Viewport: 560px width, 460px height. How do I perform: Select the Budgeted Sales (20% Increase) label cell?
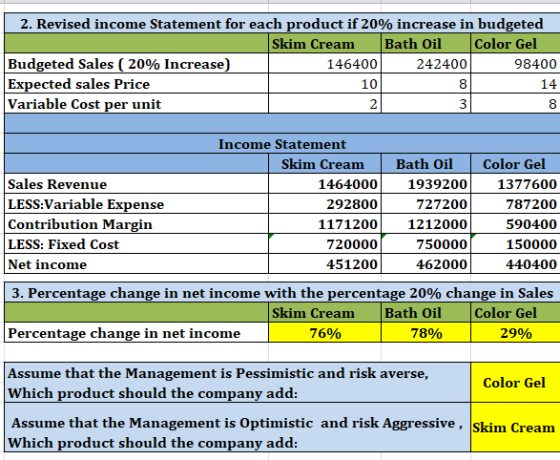click(x=136, y=64)
